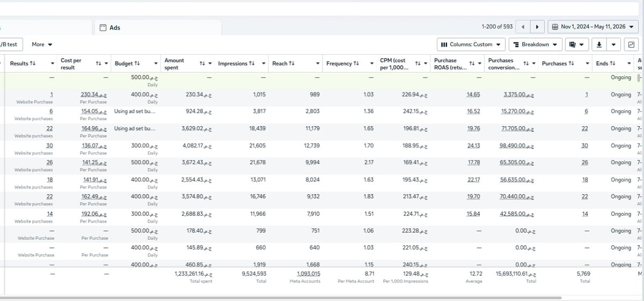644x301 pixels.
Task: Go to the previous page of results
Action: (523, 26)
